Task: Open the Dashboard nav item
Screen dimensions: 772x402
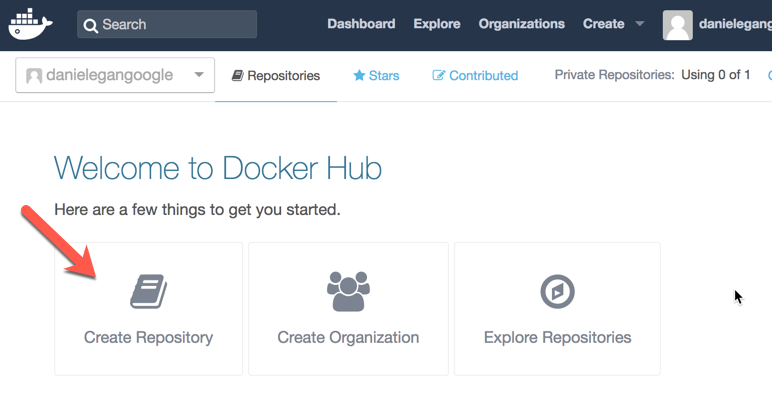Action: pos(361,24)
